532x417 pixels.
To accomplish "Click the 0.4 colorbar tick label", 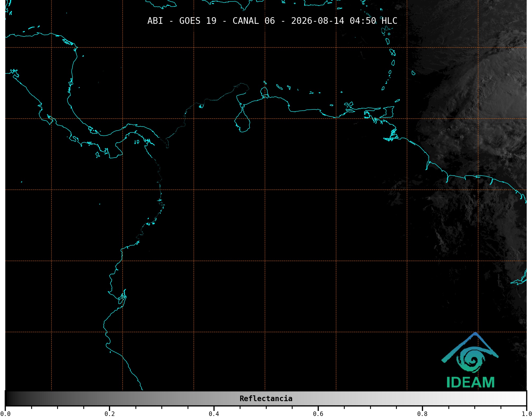I will 214,414.
